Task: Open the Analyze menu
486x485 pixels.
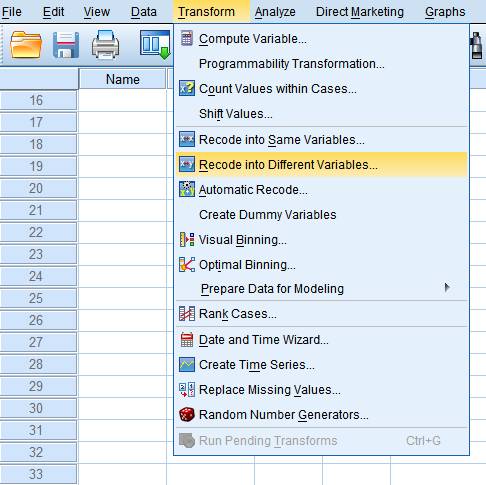Action: point(275,12)
